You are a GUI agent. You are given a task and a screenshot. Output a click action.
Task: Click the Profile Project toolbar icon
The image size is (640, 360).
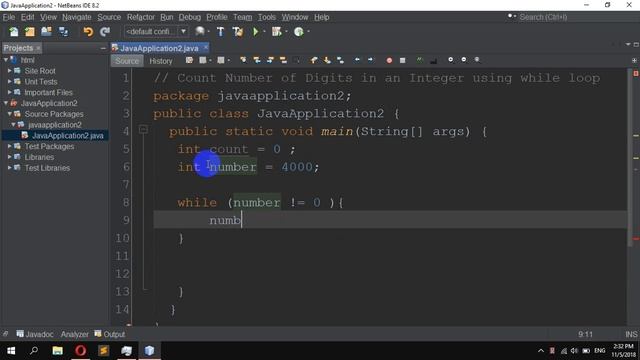[x=299, y=32]
